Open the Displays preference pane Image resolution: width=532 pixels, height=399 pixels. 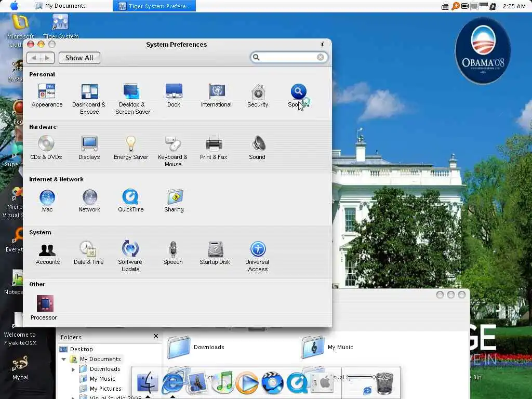point(89,148)
